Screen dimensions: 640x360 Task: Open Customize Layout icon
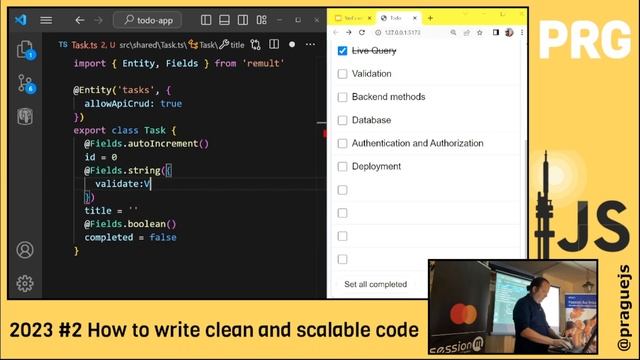[x=262, y=20]
